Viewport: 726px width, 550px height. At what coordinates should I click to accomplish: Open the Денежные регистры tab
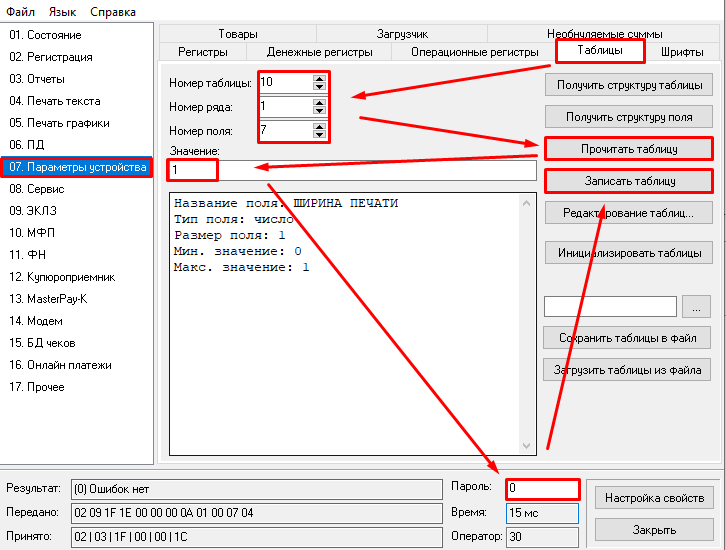(320, 51)
